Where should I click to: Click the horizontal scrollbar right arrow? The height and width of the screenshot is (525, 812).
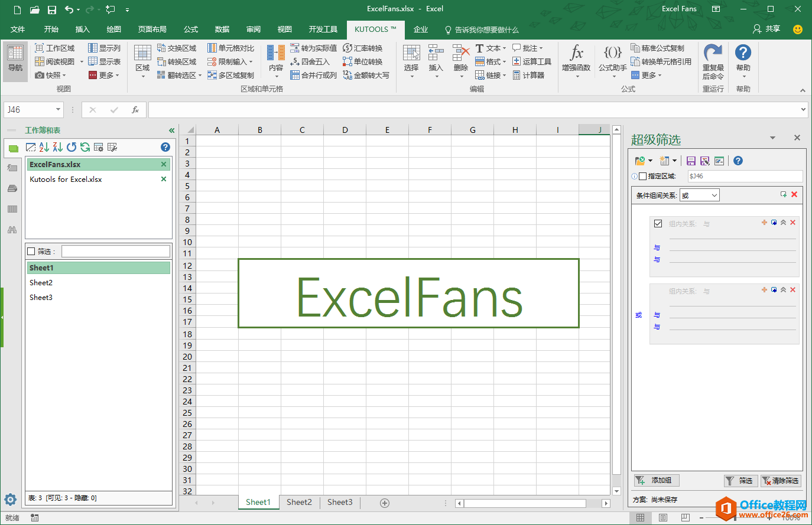(x=606, y=503)
